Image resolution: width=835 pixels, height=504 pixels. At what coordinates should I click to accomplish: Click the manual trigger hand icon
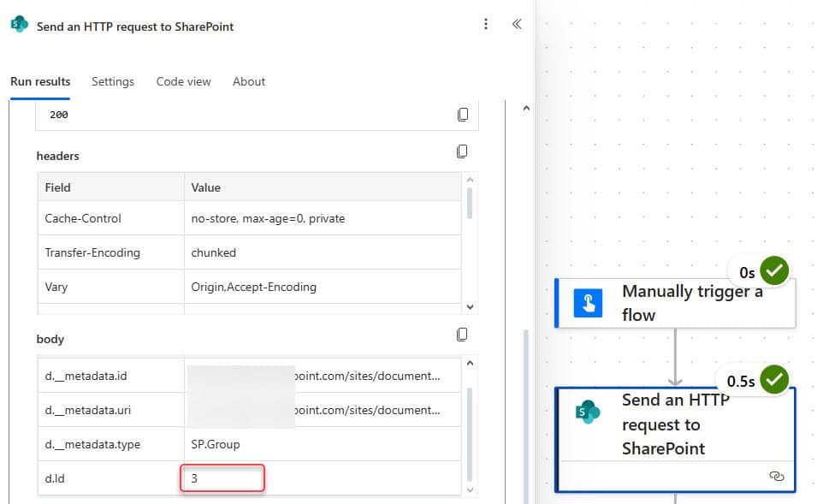588,303
